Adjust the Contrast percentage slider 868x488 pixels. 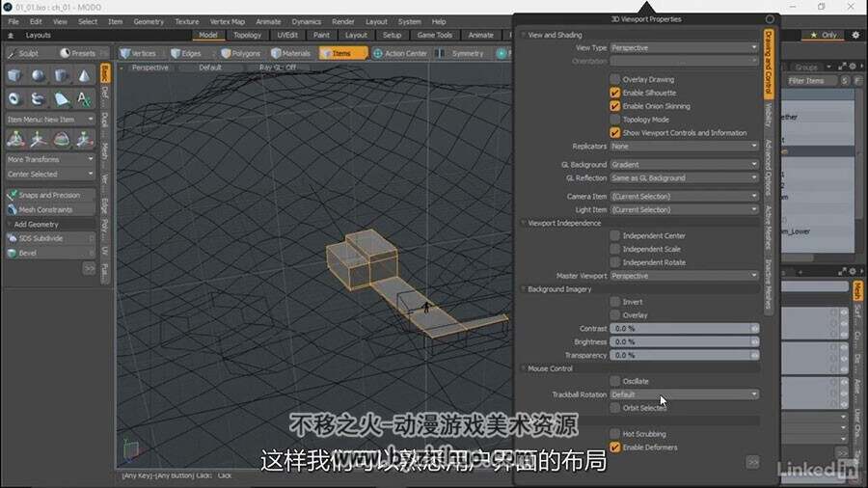point(684,329)
